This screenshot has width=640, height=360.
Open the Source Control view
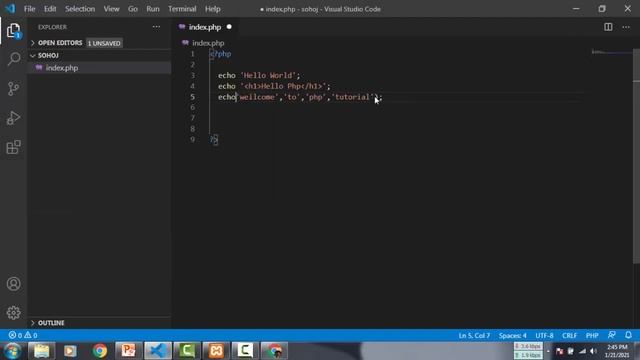(x=13, y=88)
